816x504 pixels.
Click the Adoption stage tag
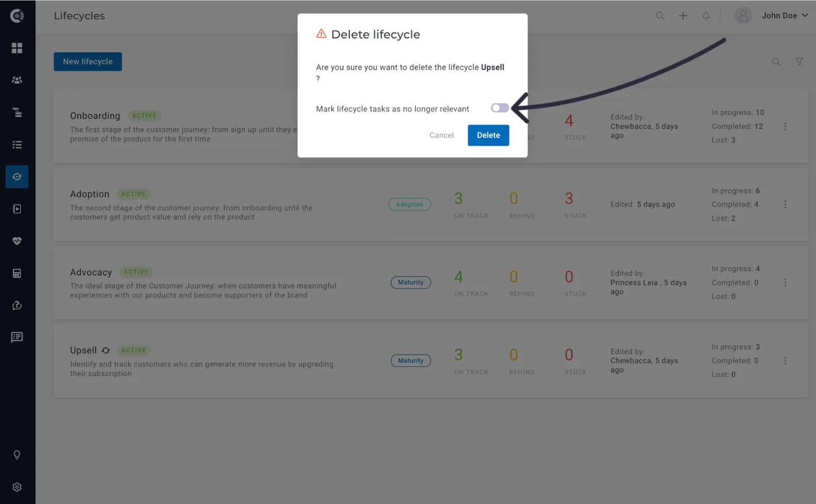(x=410, y=204)
